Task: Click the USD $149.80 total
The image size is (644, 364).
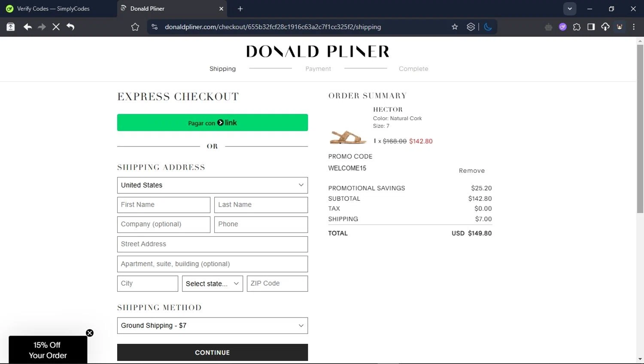Action: pos(471,233)
